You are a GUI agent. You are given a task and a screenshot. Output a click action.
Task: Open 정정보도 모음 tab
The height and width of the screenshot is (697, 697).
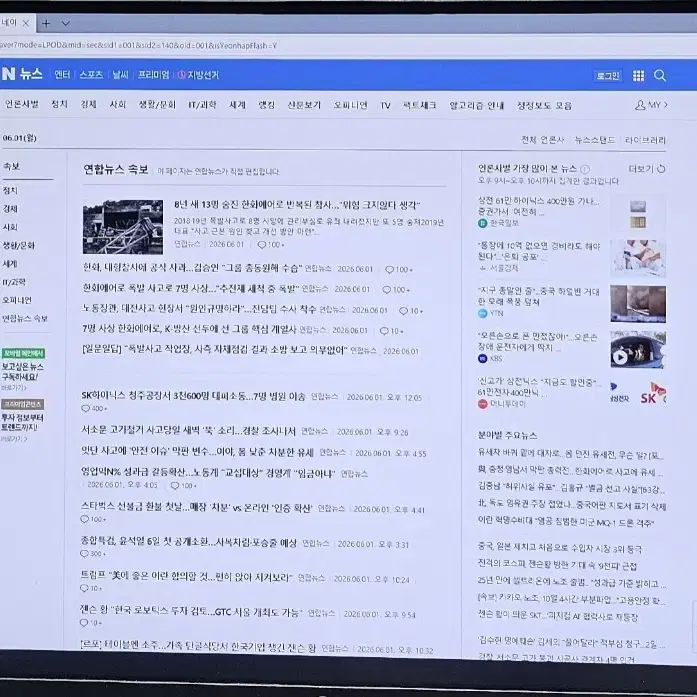pos(544,105)
